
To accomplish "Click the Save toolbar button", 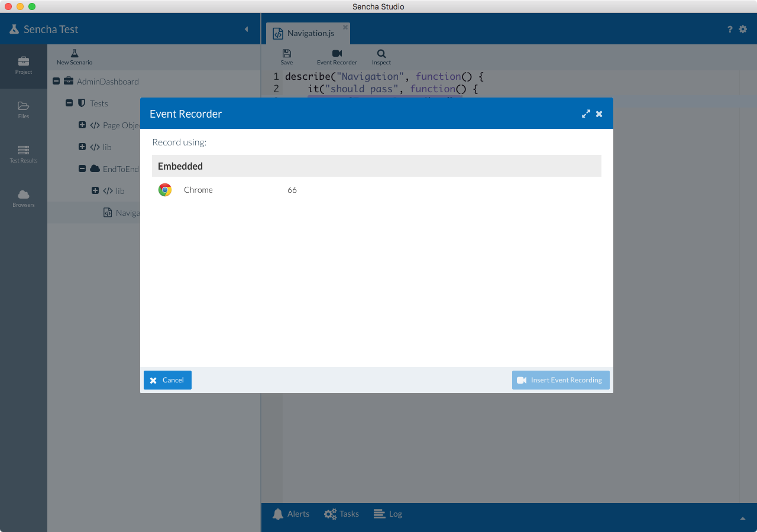I will (287, 57).
